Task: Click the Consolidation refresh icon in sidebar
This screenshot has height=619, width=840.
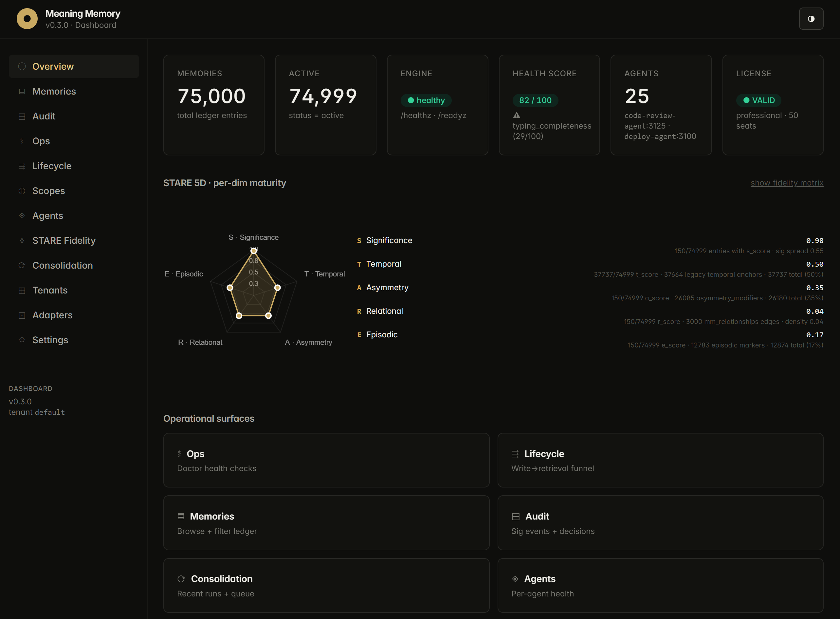Action: 22,265
